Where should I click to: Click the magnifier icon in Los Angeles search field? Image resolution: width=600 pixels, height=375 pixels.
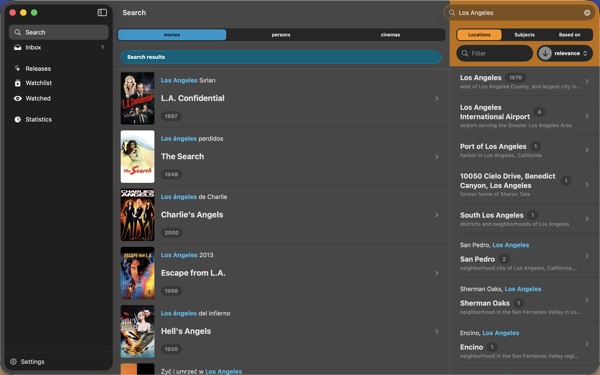(452, 13)
